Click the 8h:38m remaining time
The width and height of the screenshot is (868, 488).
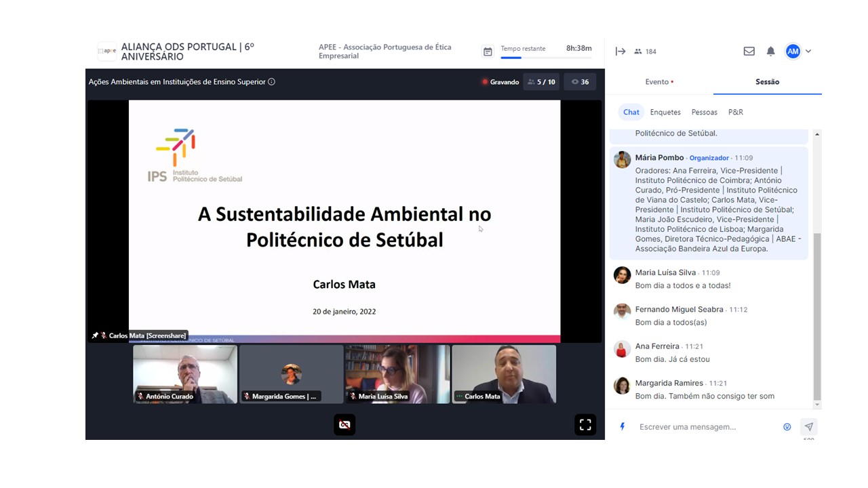pyautogui.click(x=579, y=49)
